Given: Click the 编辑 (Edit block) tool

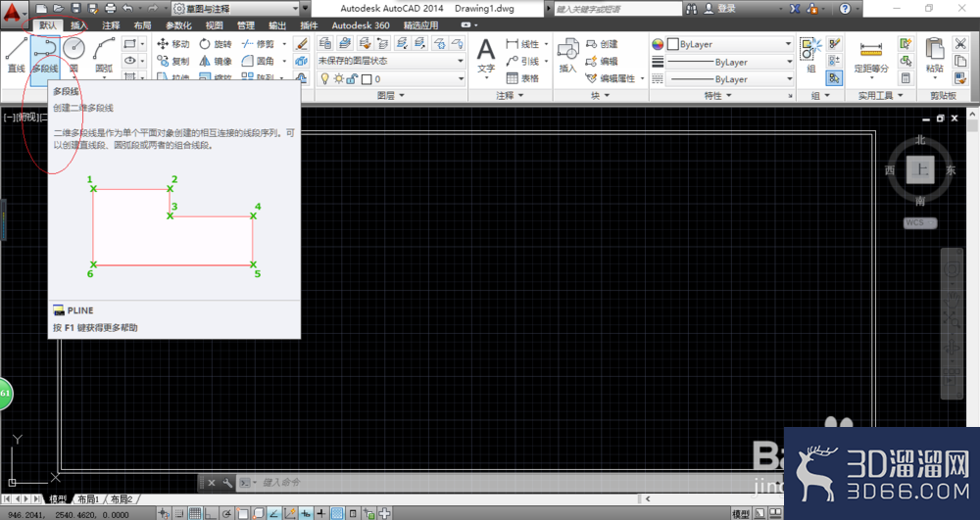Looking at the screenshot, I should click(x=602, y=61).
